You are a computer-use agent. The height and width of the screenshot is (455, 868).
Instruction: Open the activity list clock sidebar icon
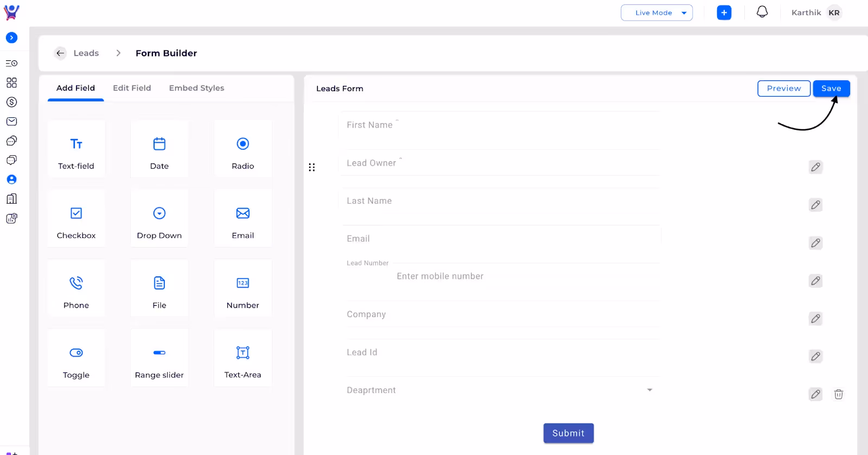pyautogui.click(x=11, y=64)
